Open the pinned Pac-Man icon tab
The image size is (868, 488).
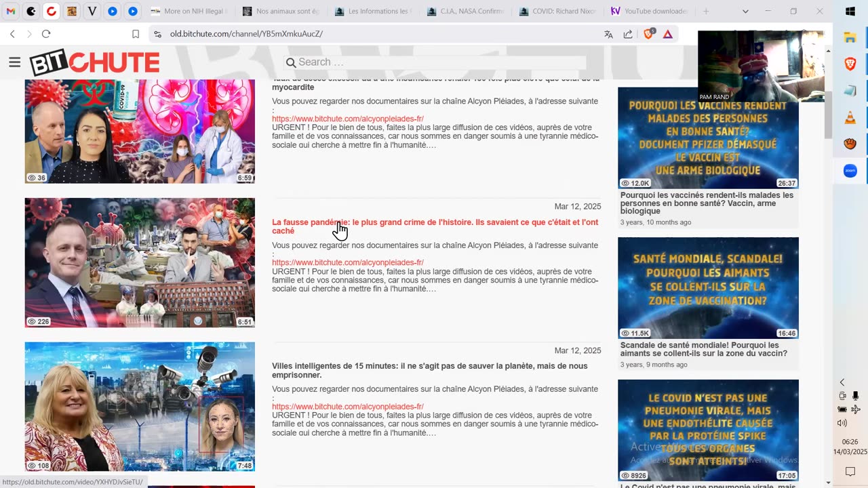(31, 12)
